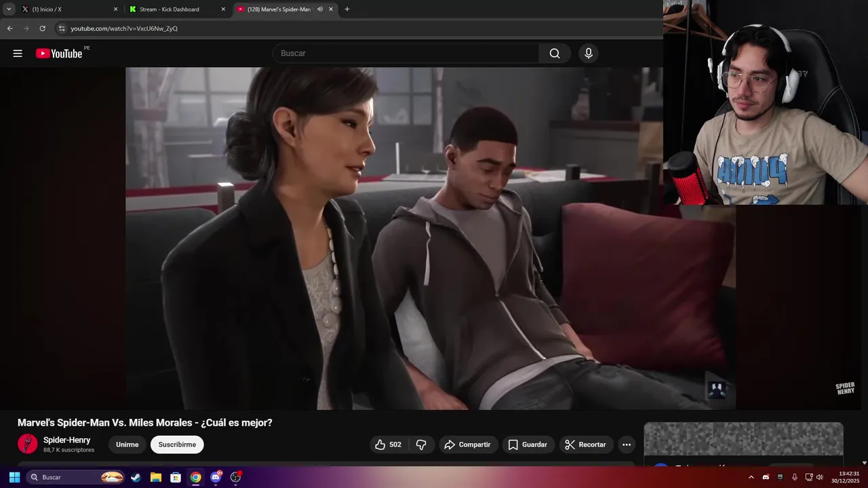Screen dimensions: 868x488
Task: Open the Spider-Henry channel name link
Action: point(67,440)
